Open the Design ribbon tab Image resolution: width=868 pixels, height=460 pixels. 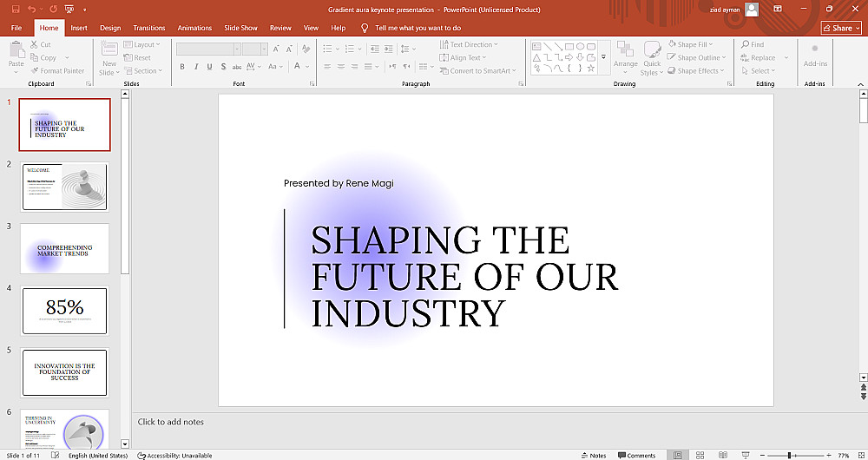[x=110, y=28]
